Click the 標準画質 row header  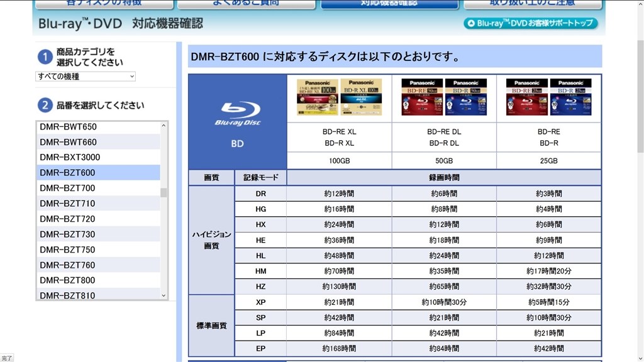pyautogui.click(x=211, y=326)
